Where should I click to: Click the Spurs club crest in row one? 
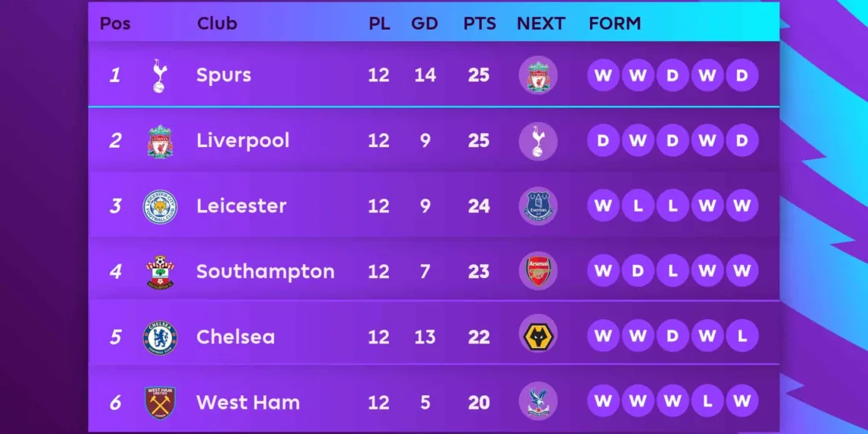tap(159, 75)
